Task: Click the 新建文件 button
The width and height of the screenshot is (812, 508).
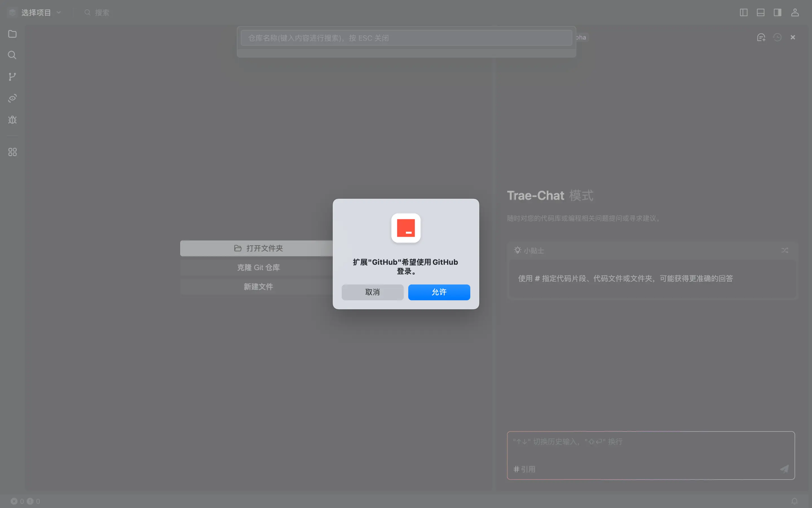Action: point(258,286)
